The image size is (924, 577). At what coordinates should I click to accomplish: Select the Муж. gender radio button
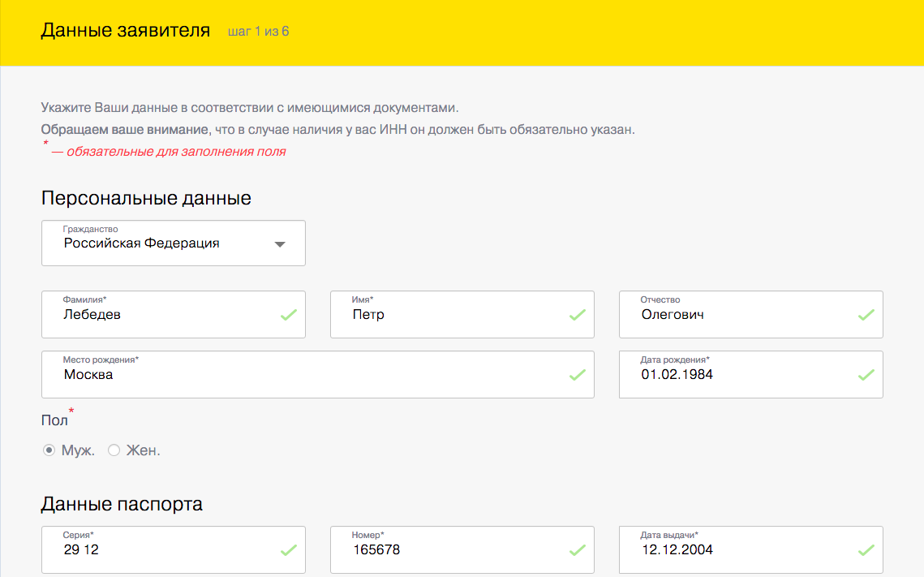[x=49, y=450]
